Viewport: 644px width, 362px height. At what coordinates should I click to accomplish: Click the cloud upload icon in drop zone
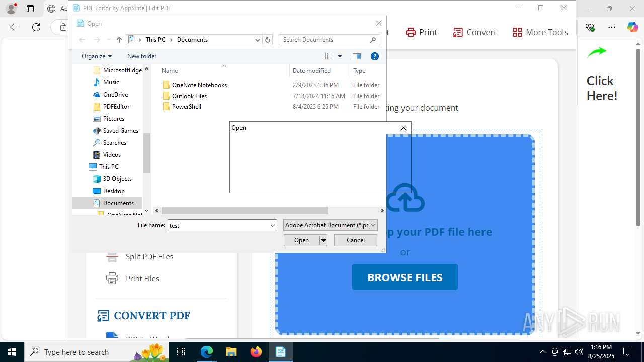406,197
